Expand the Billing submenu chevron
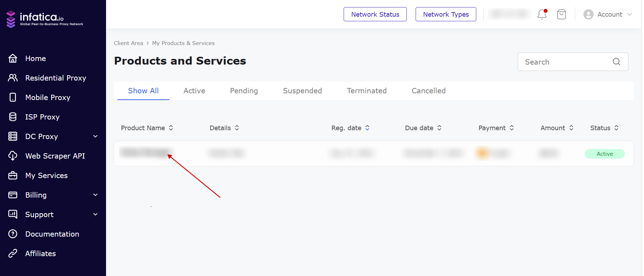Screen dimensions: 644x276 [95, 195]
